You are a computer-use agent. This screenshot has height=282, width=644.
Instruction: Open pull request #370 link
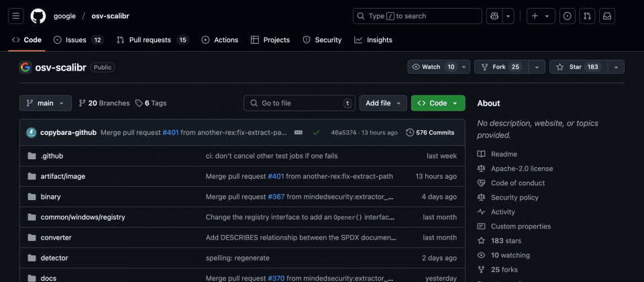[276, 278]
